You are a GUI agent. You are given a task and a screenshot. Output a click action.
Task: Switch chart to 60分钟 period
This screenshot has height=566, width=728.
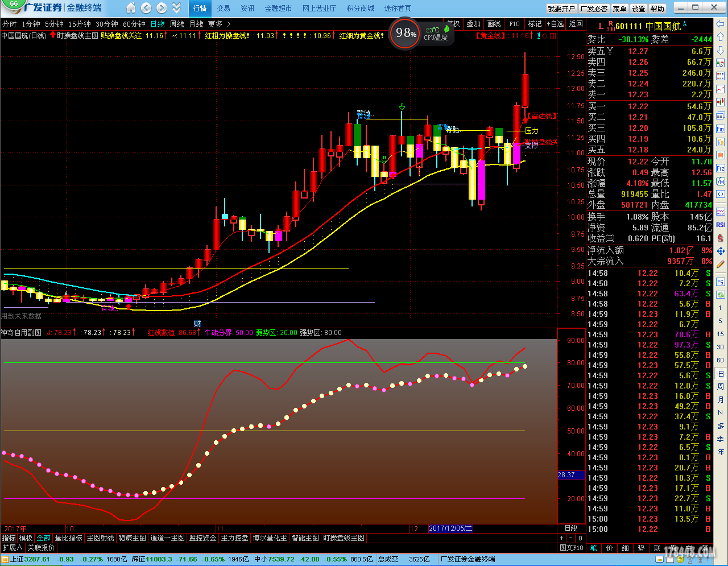134,24
